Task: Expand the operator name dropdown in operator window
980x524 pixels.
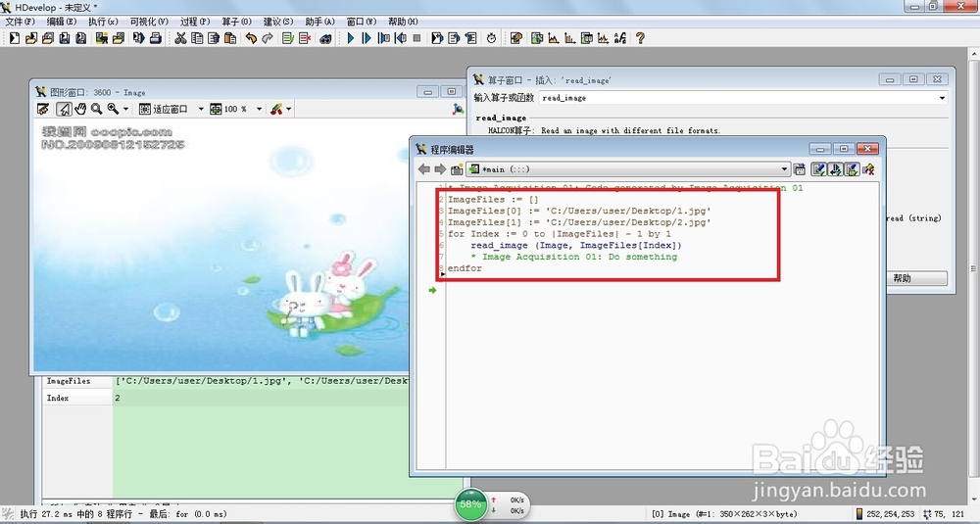Action: (x=941, y=98)
